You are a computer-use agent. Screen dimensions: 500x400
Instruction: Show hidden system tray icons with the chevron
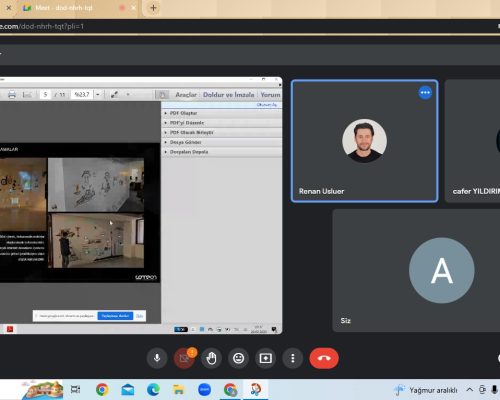pos(469,390)
